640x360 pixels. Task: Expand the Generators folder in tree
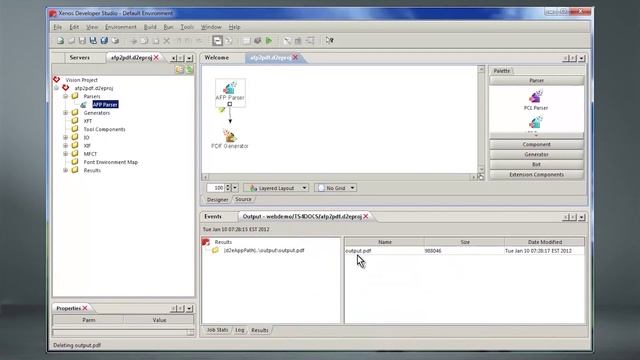click(x=65, y=113)
